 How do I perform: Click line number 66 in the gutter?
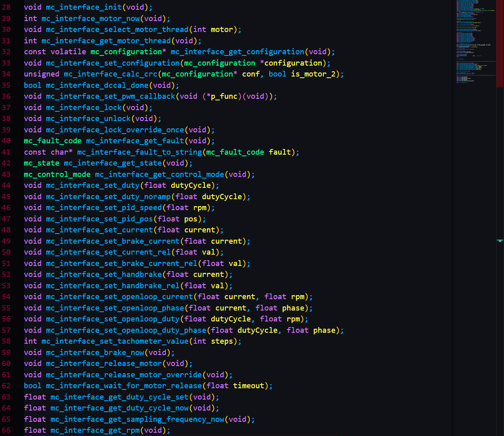(6, 430)
